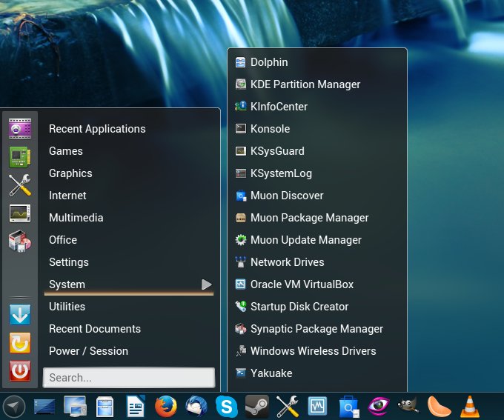Open the Recent Applications category

click(97, 129)
